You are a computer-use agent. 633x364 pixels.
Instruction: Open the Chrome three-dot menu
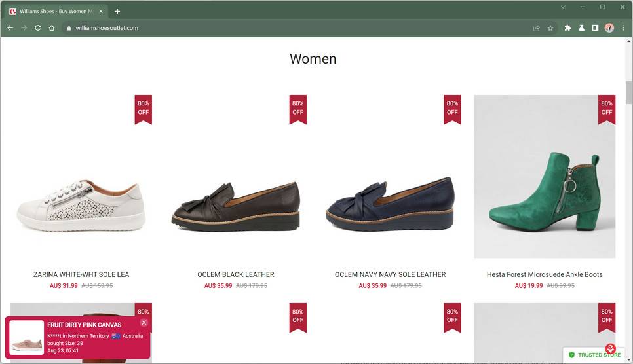tap(623, 28)
